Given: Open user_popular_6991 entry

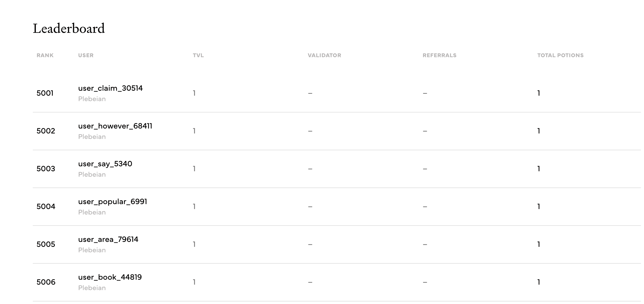Looking at the screenshot, I should tap(112, 202).
